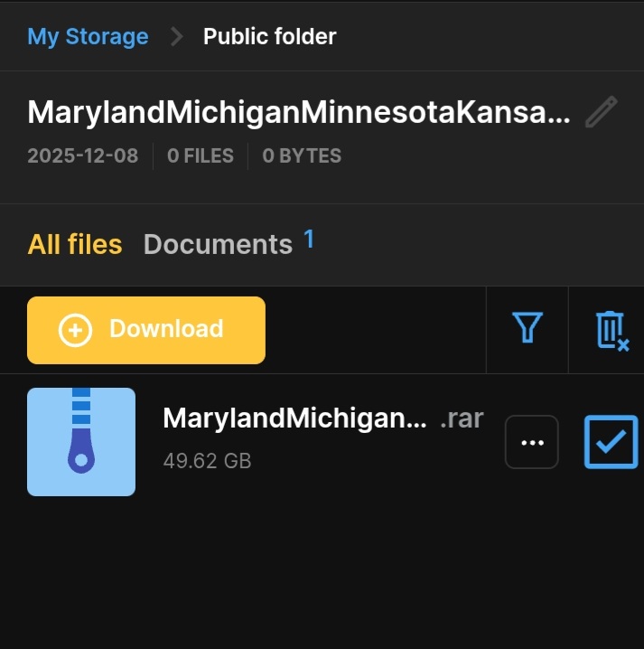Open the filter funnel icon

[527, 329]
